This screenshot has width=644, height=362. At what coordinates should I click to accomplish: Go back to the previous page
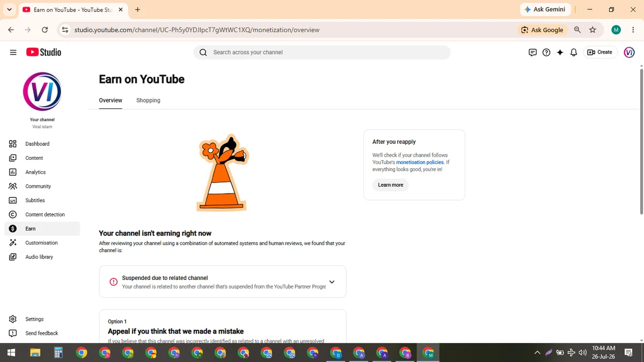(x=11, y=30)
